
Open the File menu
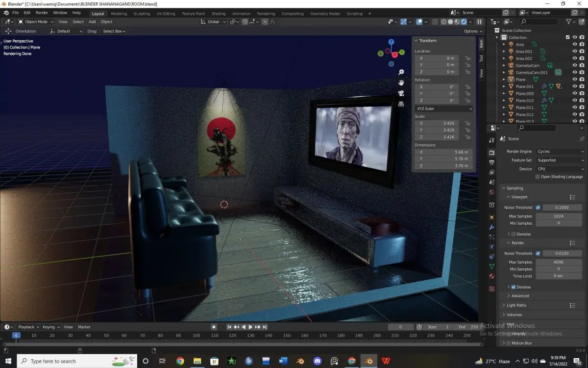point(16,13)
